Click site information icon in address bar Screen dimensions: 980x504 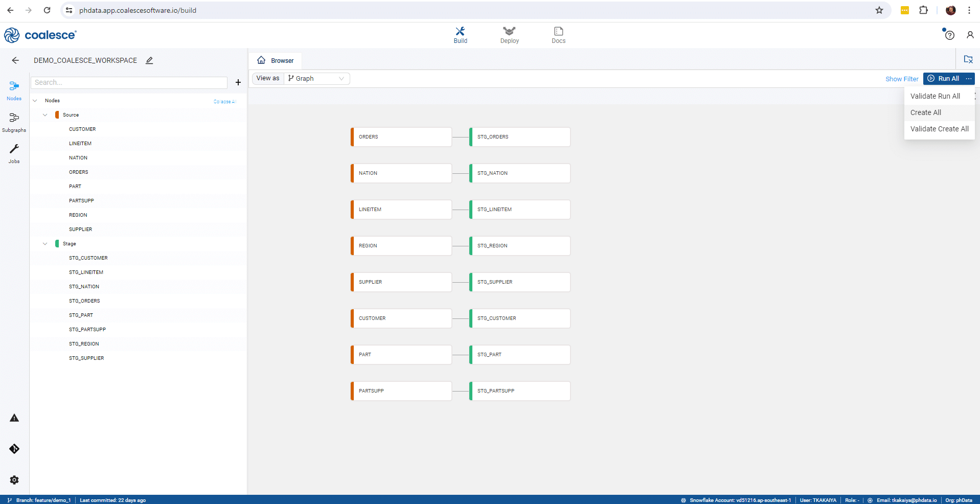click(69, 10)
